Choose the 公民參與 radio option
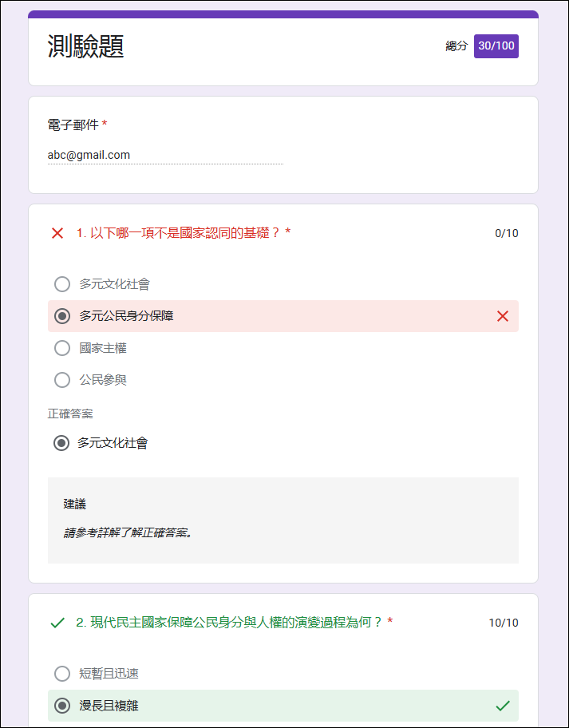The height and width of the screenshot is (728, 569). coord(62,380)
